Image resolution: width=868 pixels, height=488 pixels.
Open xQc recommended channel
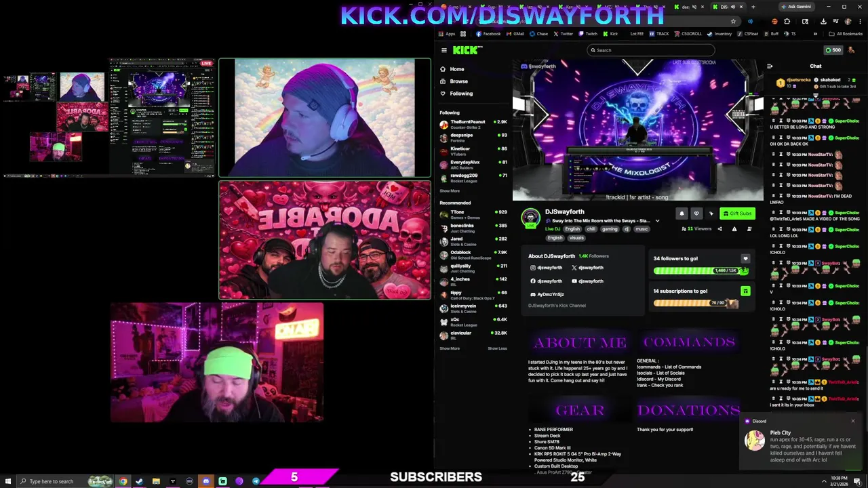473,322
